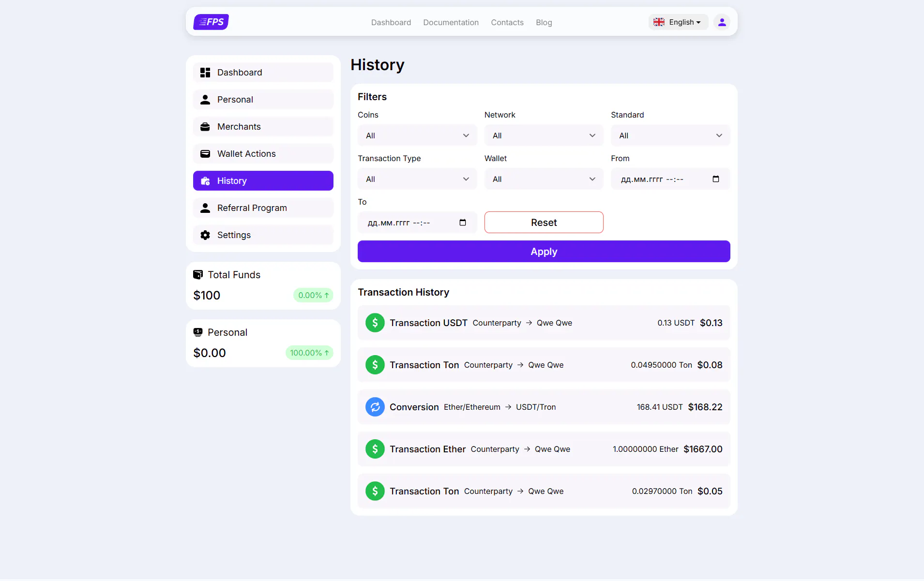
Task: Open the Network dropdown
Action: coord(544,135)
